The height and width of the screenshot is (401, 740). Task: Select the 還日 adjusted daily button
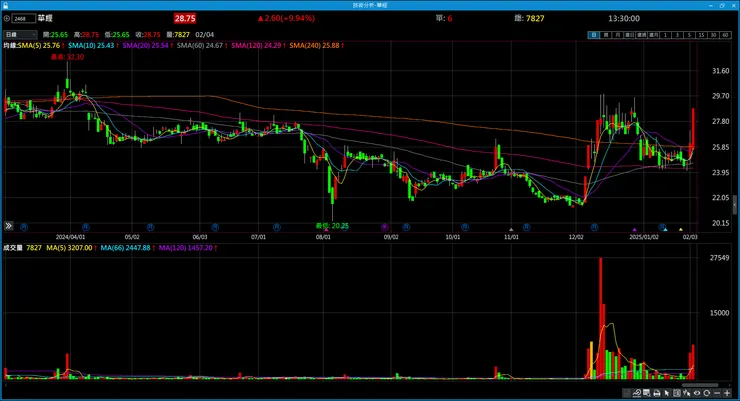(x=630, y=35)
